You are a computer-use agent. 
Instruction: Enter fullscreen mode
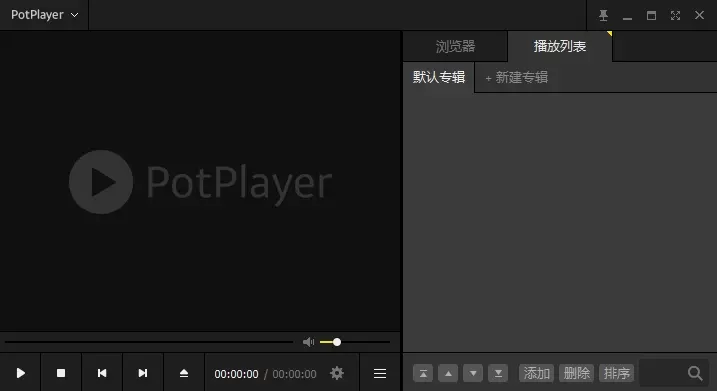(675, 16)
